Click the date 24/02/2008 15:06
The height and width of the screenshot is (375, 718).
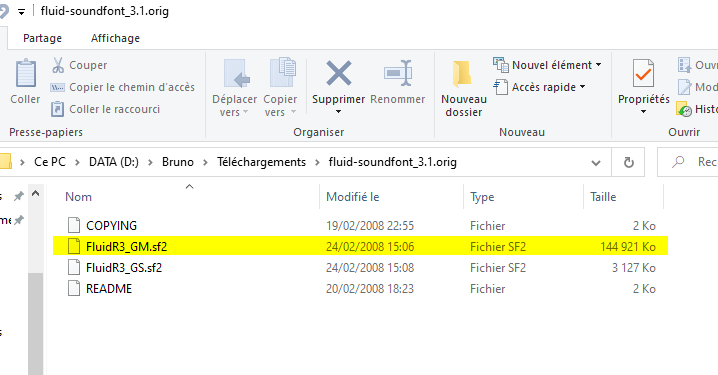point(370,247)
